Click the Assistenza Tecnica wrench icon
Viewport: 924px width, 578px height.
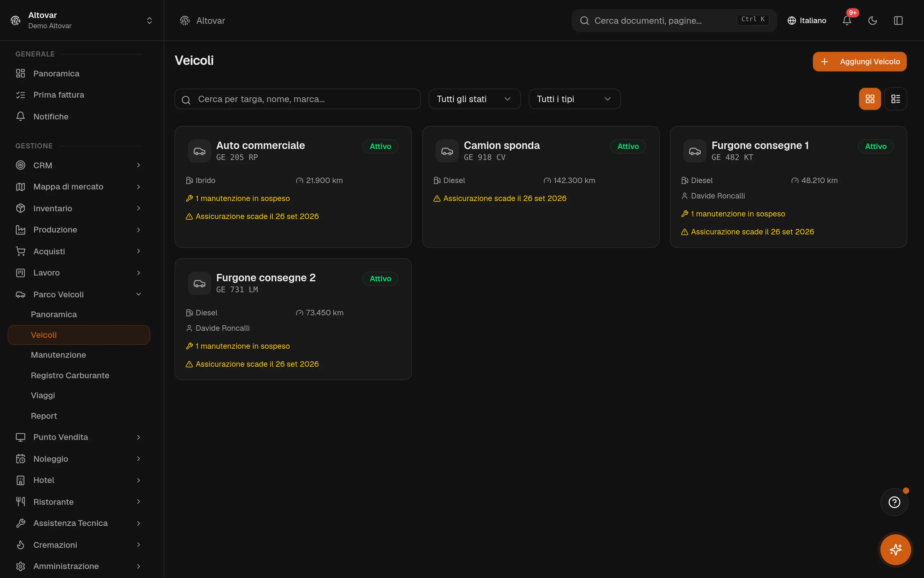[x=21, y=523]
